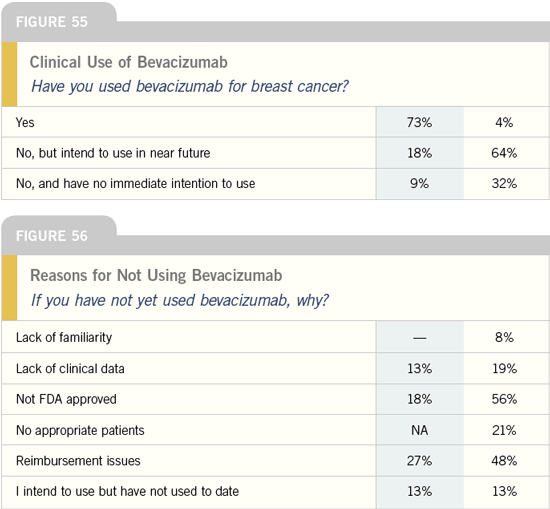550x509 pixels.
Task: Select the Lack of familiarity row label
Action: click(x=64, y=337)
